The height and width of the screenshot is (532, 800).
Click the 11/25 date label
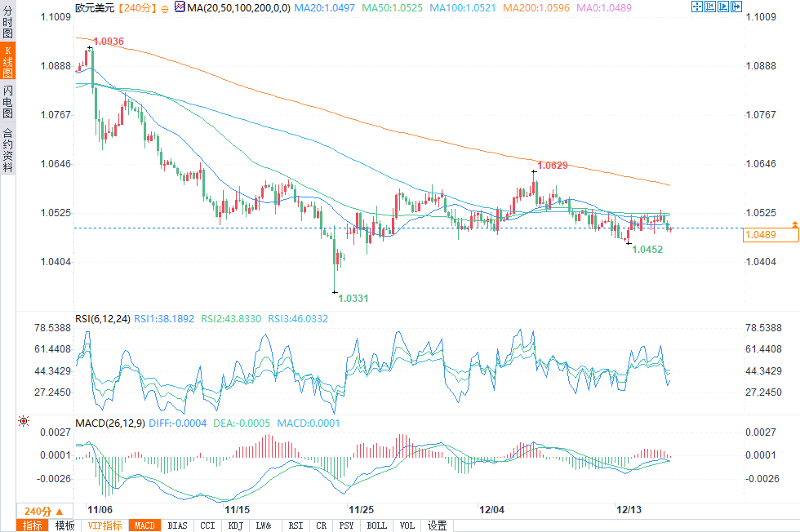click(x=361, y=509)
